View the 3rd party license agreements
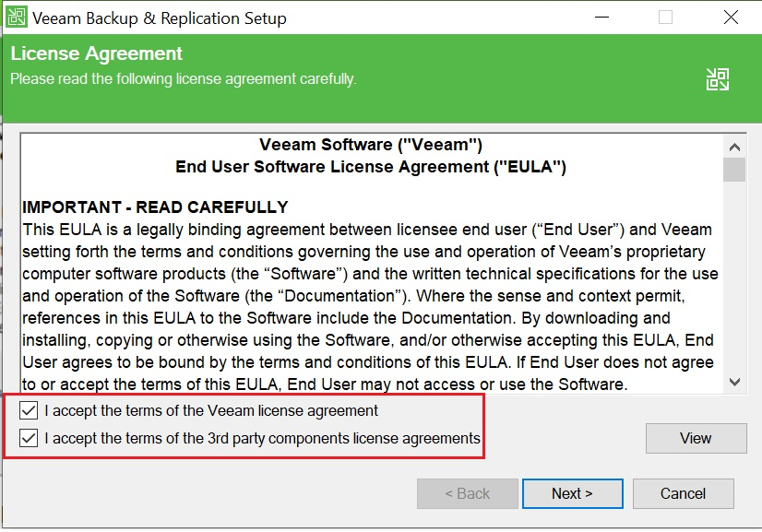This screenshot has height=532, width=762. 696,438
